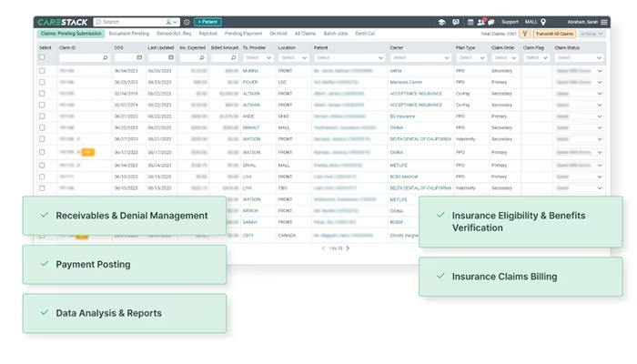The image size is (637, 364).
Task: Click the ACCEPTANCE INSURANCE link in 02/14/2019 row
Action: tap(416, 94)
